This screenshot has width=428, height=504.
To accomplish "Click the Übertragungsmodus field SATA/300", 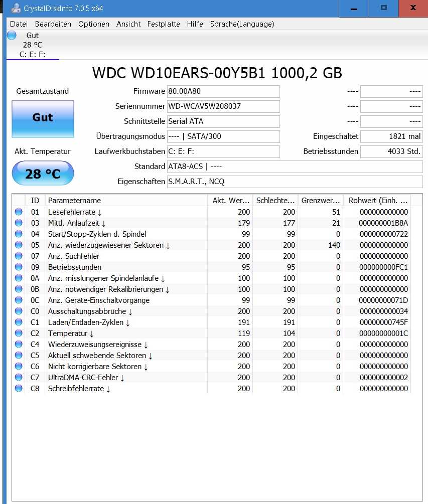I will (223, 136).
